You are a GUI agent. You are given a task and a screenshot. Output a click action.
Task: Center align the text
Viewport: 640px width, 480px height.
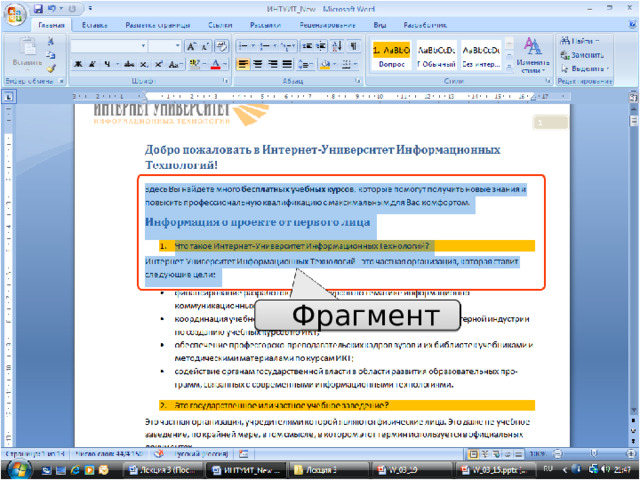pyautogui.click(x=258, y=64)
